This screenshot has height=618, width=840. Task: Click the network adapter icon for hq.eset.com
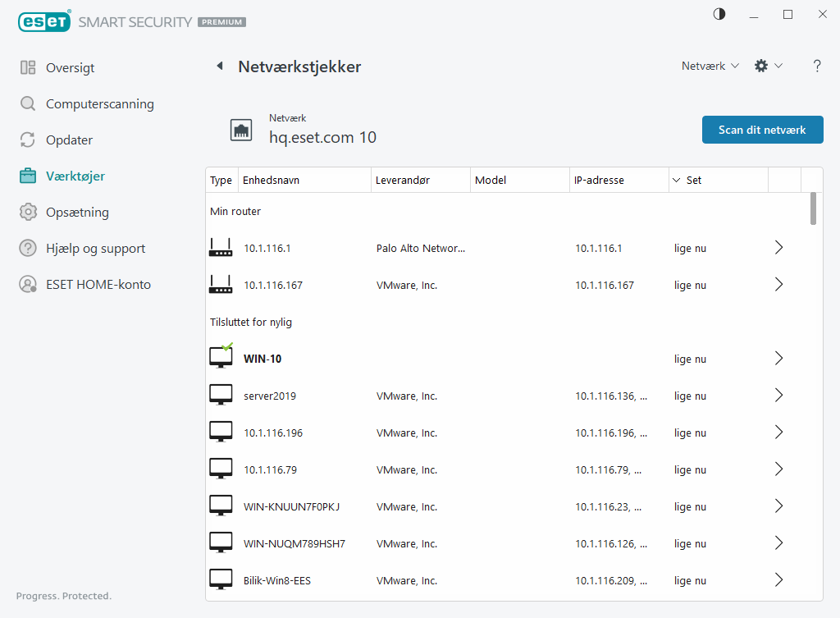(x=241, y=130)
